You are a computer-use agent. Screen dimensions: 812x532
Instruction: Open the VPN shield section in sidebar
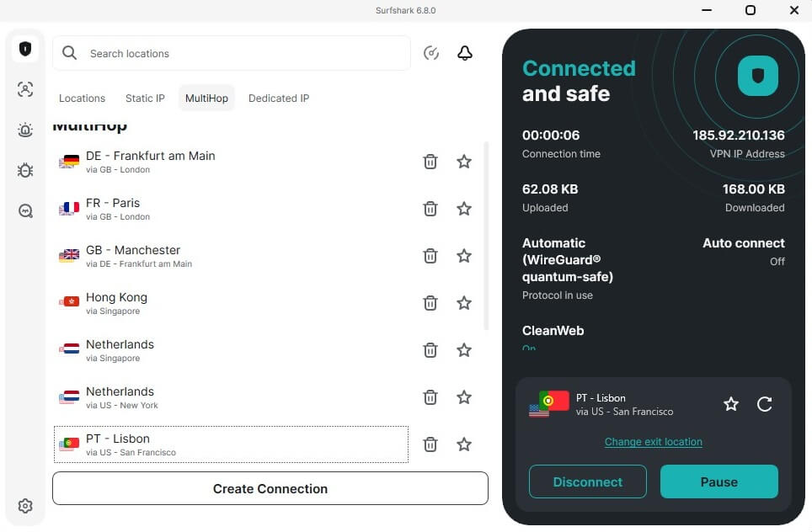pos(25,49)
